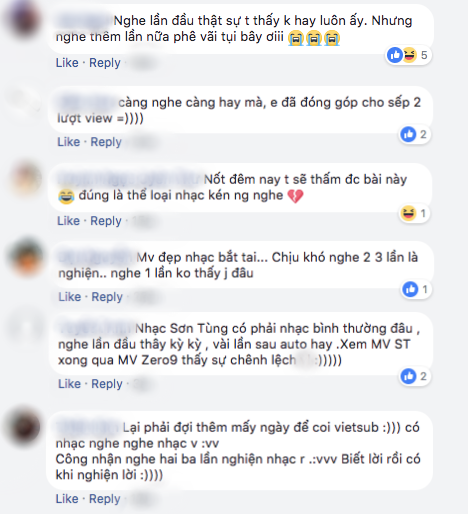Open the avatar next to 'Mv đẹp nhạc bắt tai' comment
The width and height of the screenshot is (468, 514).
[x=27, y=256]
